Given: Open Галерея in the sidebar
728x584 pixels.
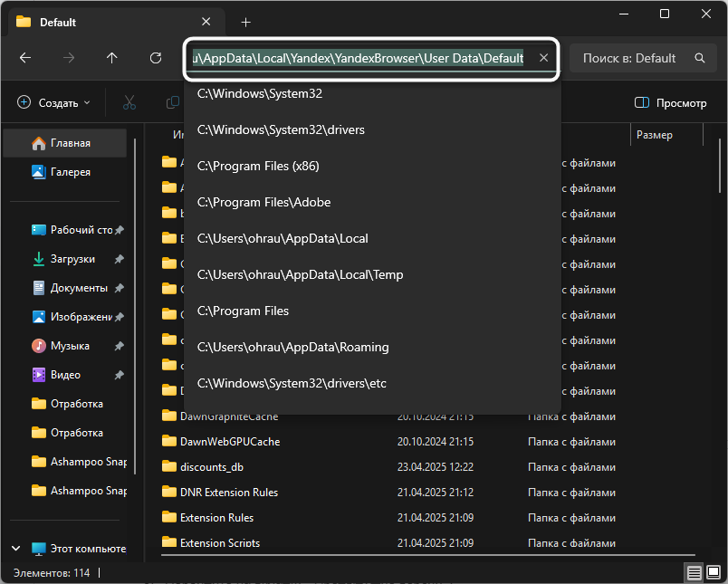Looking at the screenshot, I should coord(70,172).
